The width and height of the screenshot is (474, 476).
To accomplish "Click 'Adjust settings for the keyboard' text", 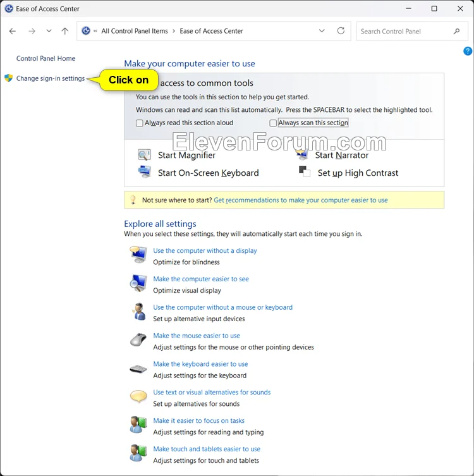I will (200, 375).
